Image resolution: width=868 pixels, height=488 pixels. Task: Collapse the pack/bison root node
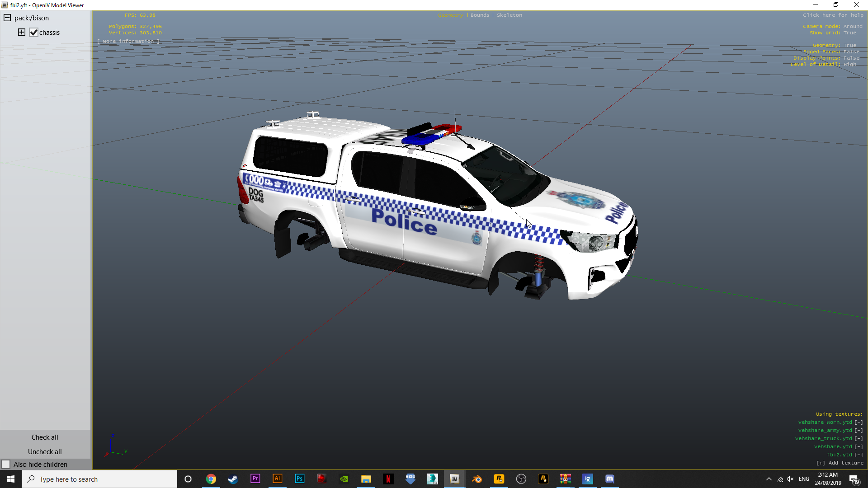click(7, 18)
